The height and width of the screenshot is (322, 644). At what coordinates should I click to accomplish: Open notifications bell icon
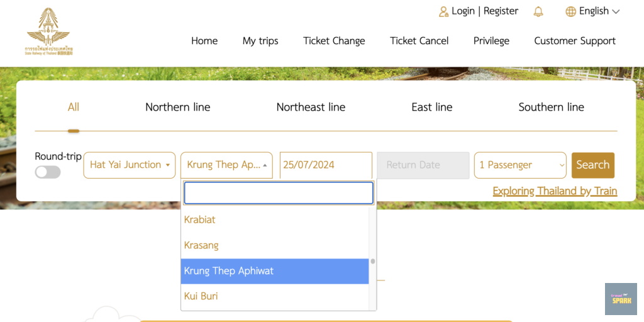coord(538,11)
